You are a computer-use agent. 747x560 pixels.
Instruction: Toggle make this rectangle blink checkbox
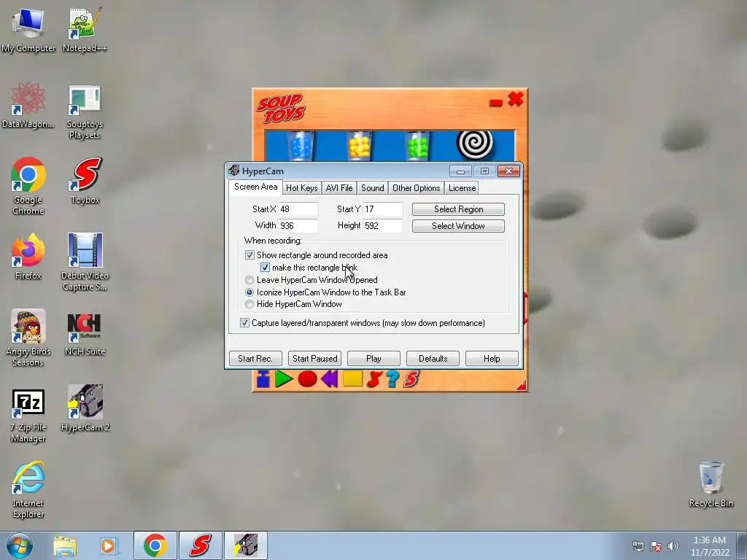pos(265,268)
